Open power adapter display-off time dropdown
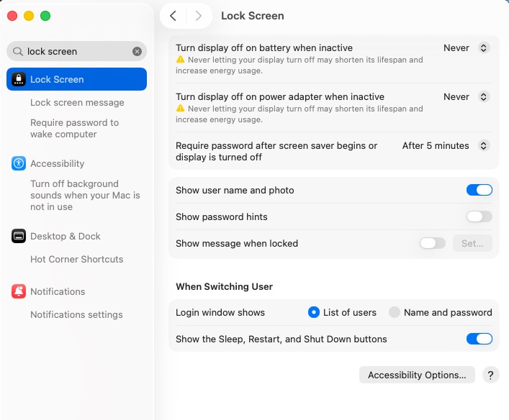 point(467,97)
